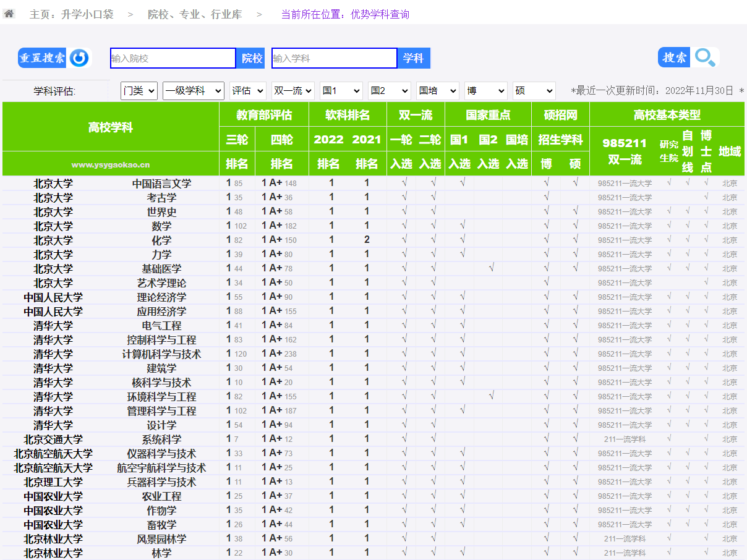Viewport: 747px width, 560px height.
Task: Click the magnifying glass search icon
Action: point(705,57)
